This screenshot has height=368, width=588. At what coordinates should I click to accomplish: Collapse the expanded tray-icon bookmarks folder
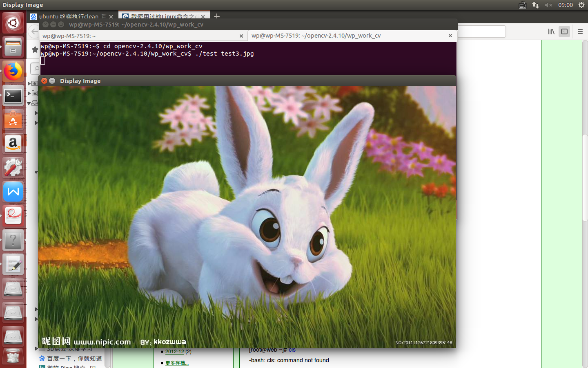(29, 103)
